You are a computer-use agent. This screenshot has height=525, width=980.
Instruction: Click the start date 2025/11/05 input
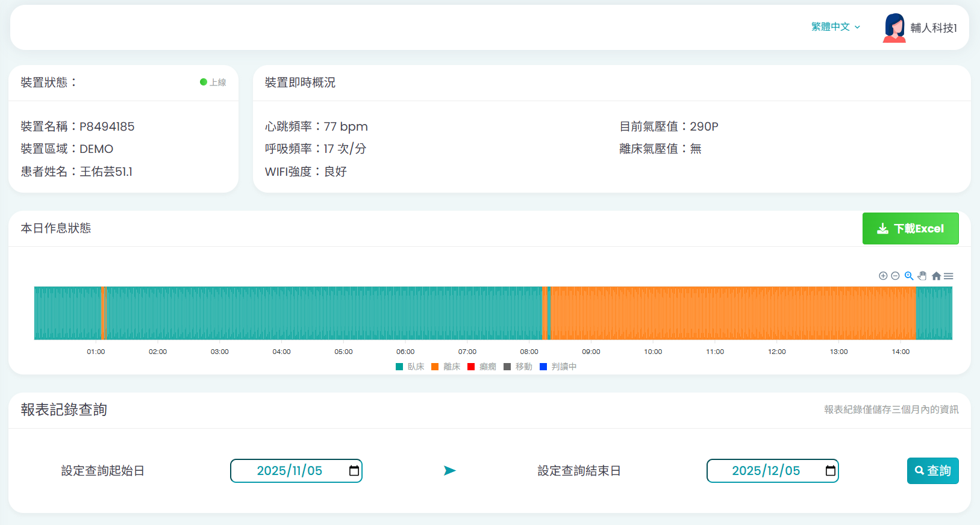[x=289, y=471]
